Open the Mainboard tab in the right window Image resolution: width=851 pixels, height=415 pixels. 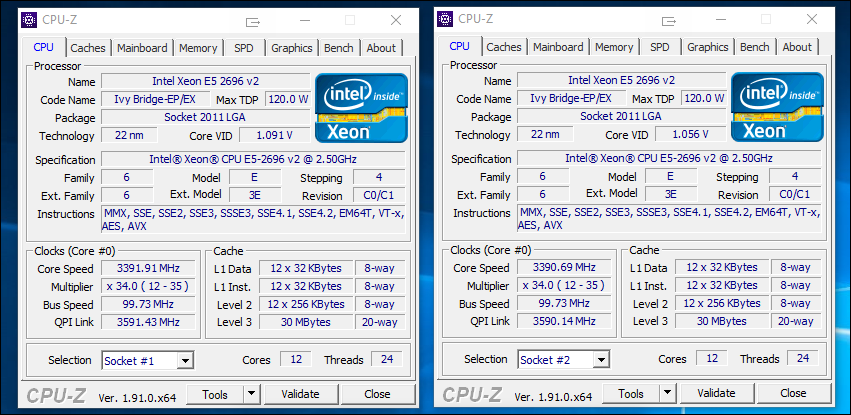point(558,47)
